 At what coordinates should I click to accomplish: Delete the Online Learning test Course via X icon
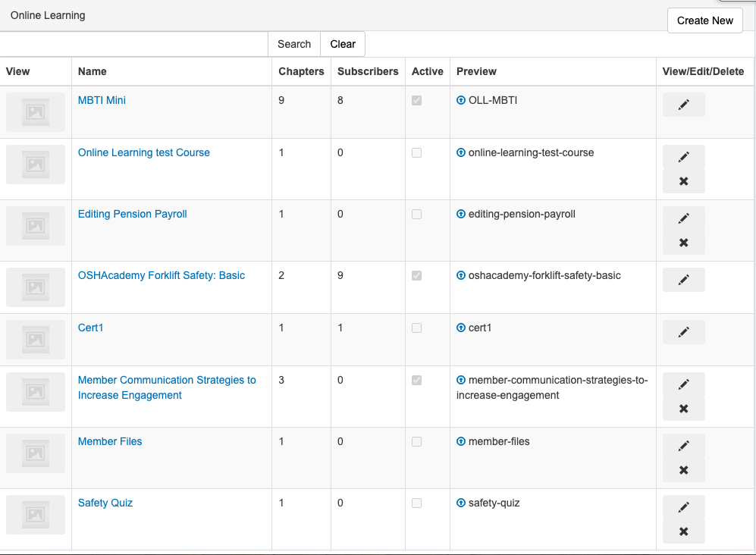pos(683,181)
